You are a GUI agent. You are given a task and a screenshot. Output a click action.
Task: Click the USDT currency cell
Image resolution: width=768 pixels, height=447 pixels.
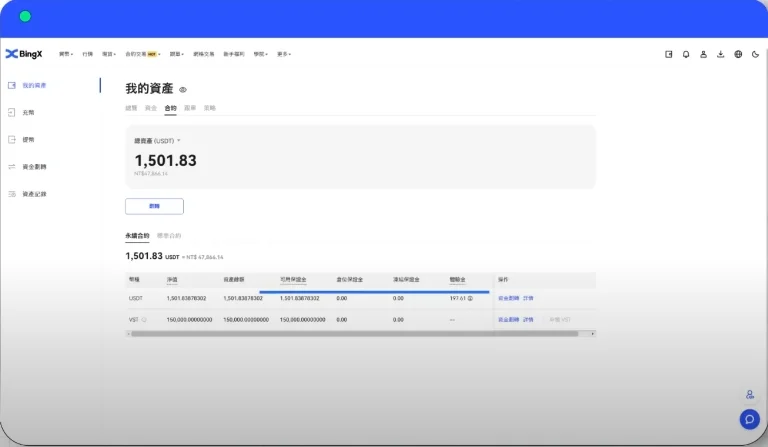coord(136,298)
